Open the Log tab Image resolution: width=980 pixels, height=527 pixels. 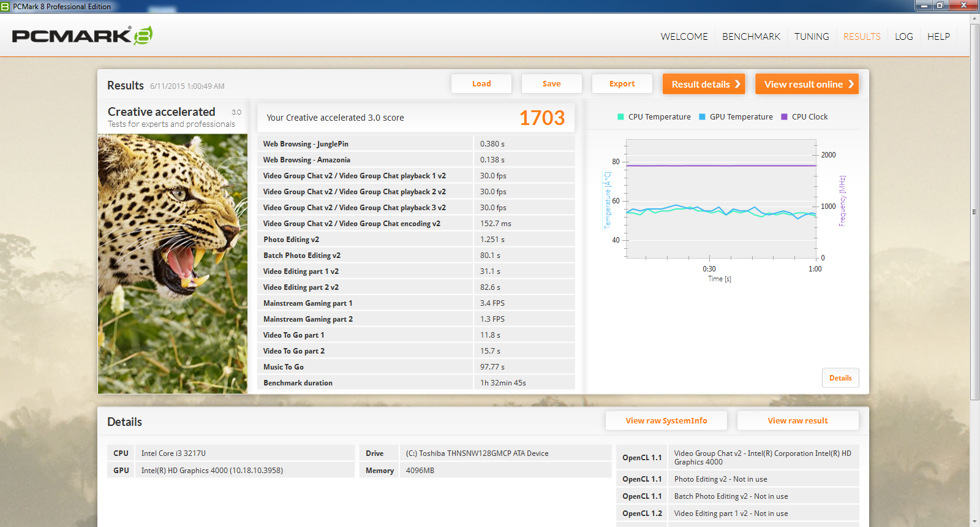tap(903, 37)
